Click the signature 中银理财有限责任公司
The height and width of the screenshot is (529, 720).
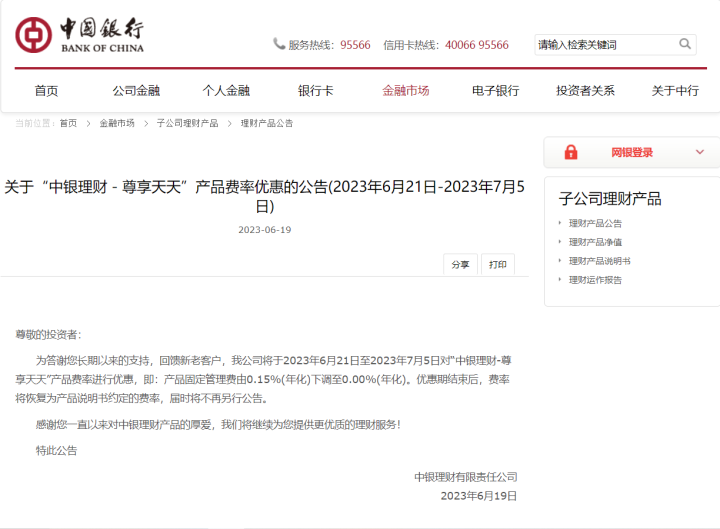click(x=466, y=477)
